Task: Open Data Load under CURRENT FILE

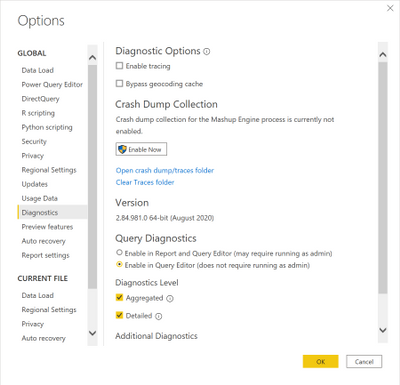Action: point(38,296)
